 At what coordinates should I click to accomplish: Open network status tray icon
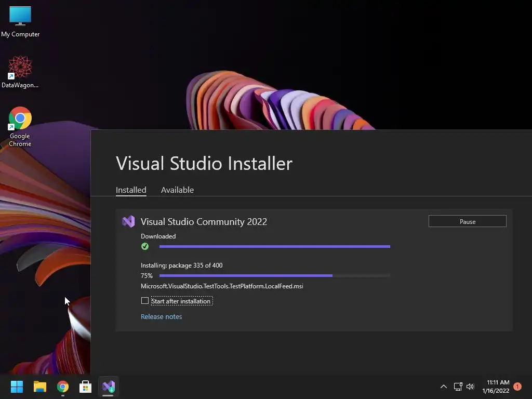pos(458,387)
